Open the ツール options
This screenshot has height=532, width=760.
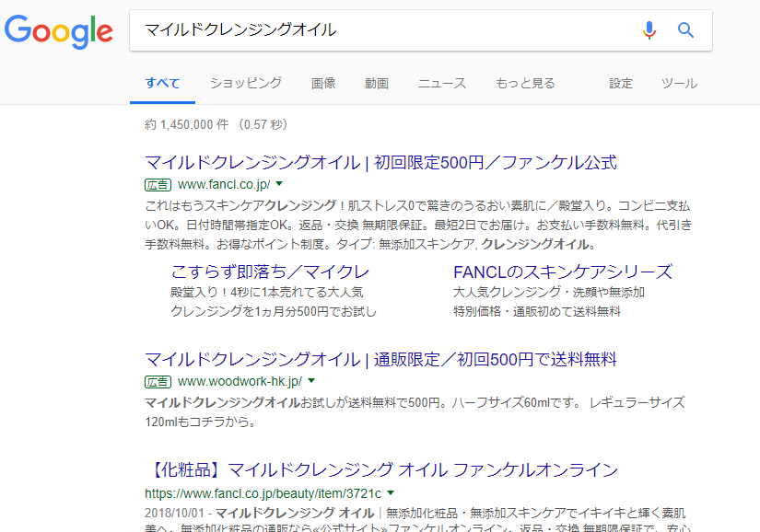click(679, 83)
